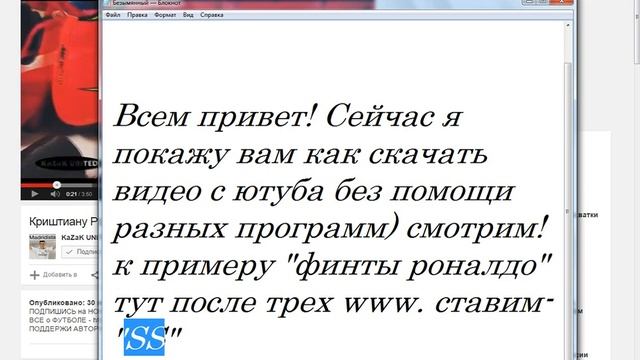Click the YouTube video progress slider knob

tap(57, 185)
